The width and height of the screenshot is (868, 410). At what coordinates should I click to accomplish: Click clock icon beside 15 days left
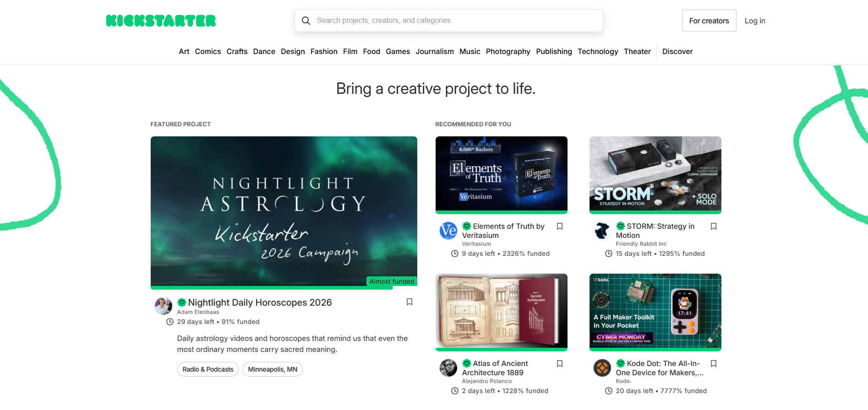point(609,254)
